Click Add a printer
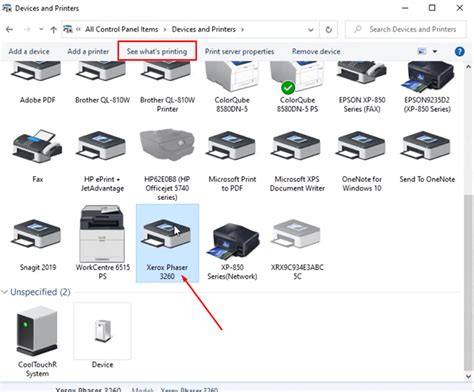The image size is (474, 392). [88, 51]
